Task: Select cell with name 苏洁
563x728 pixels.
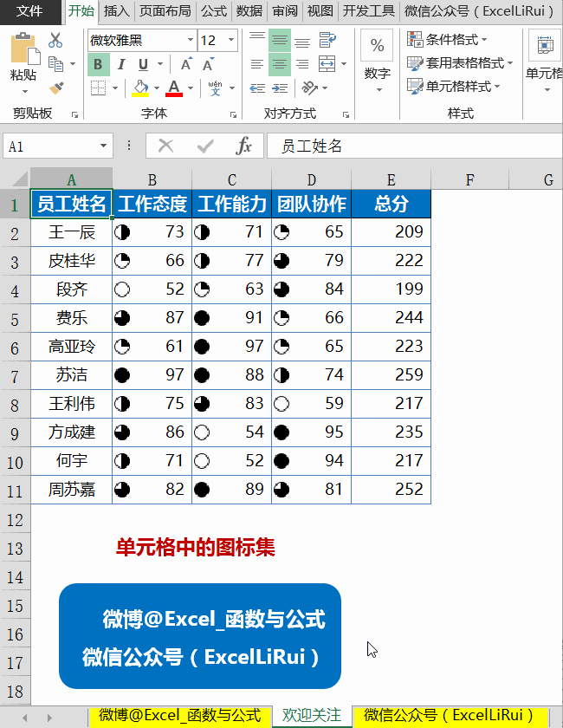Action: [x=72, y=374]
